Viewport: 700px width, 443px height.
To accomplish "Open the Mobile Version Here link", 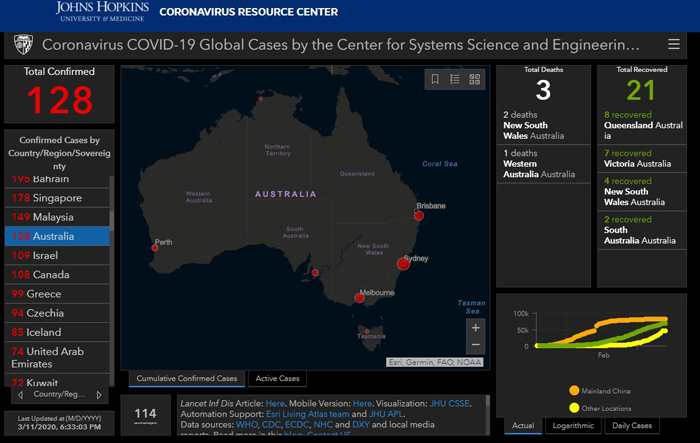I will point(362,403).
